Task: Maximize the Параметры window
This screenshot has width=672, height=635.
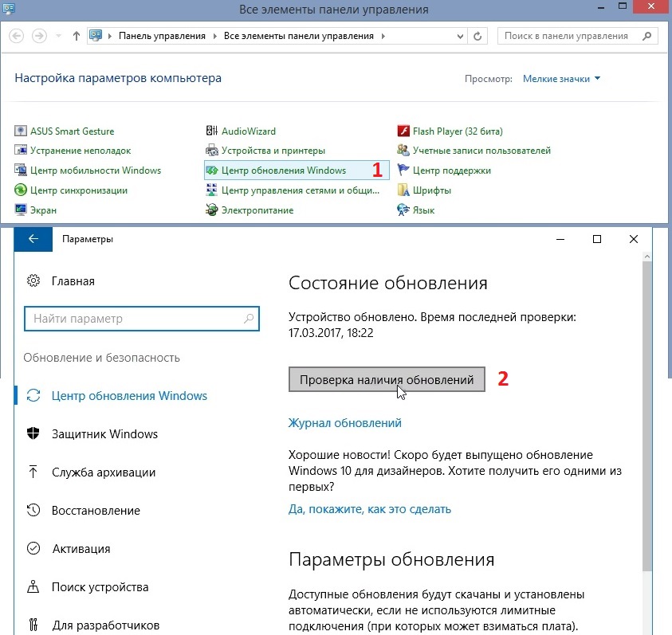Action: pyautogui.click(x=596, y=239)
